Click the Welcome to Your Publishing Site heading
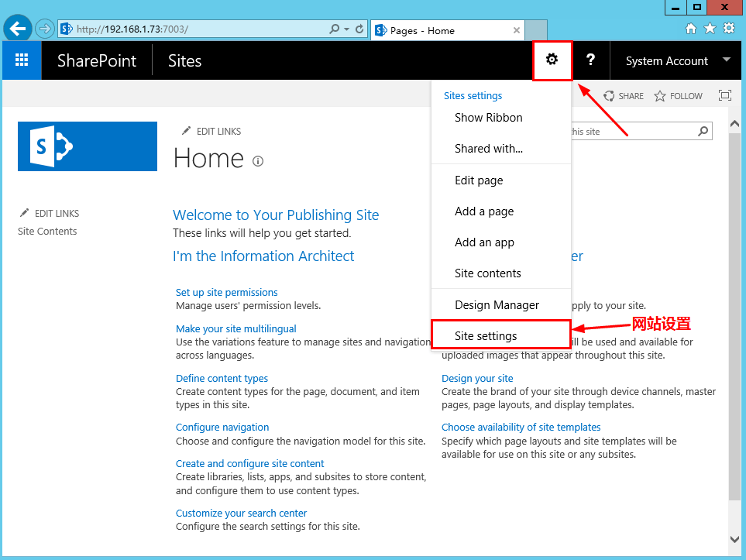Image resolution: width=746 pixels, height=560 pixels. [x=276, y=215]
